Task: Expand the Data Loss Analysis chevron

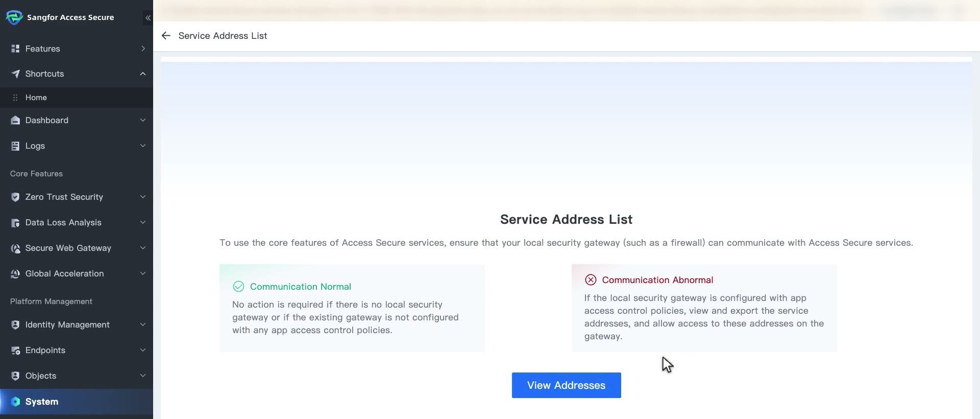Action: (143, 222)
